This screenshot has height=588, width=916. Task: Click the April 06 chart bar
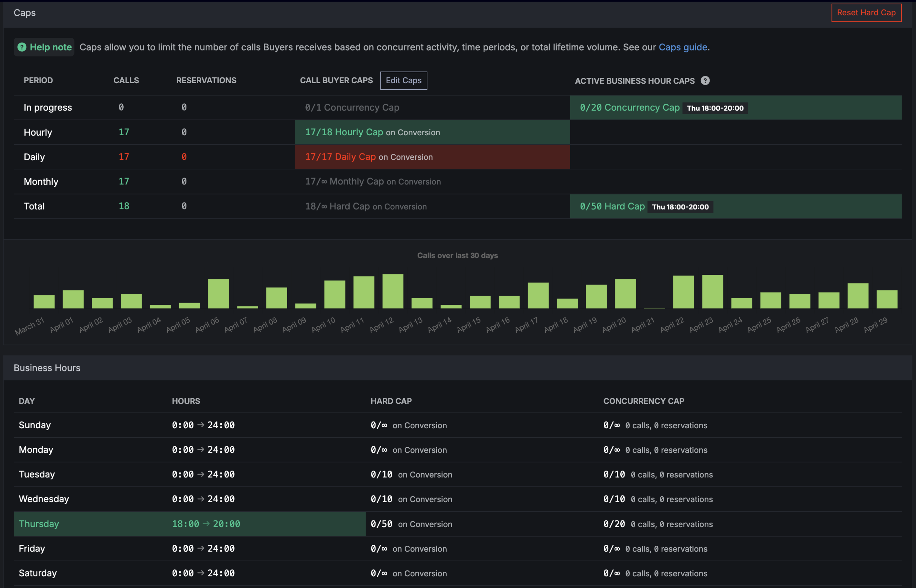tap(218, 294)
